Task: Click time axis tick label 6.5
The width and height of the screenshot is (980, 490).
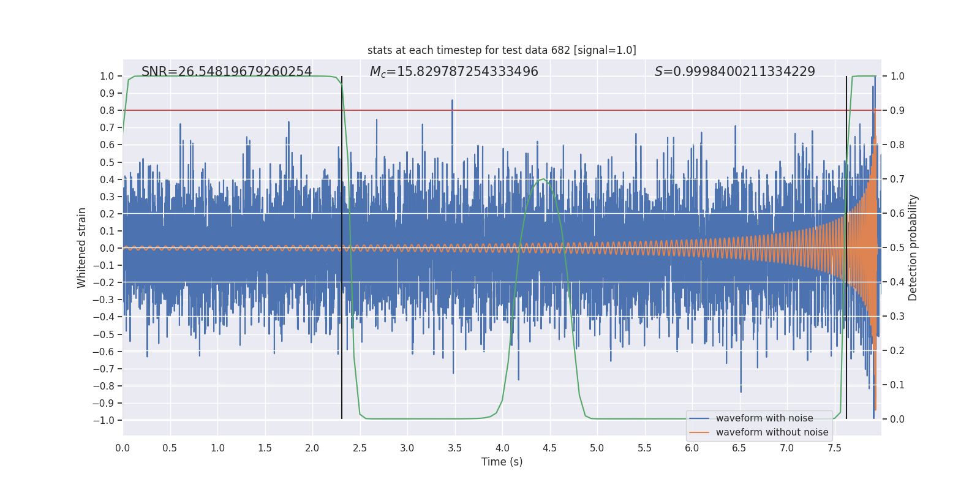Action: 739,448
